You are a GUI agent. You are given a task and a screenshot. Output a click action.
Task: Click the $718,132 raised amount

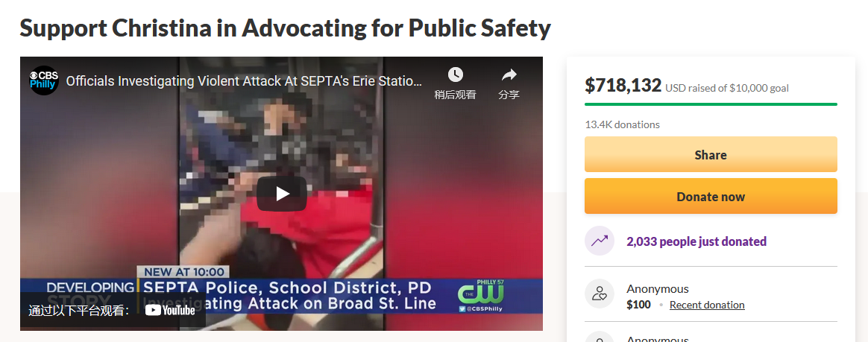click(x=623, y=85)
